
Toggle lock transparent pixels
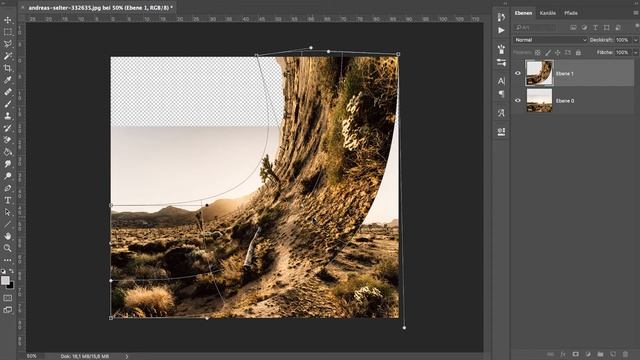coord(538,53)
